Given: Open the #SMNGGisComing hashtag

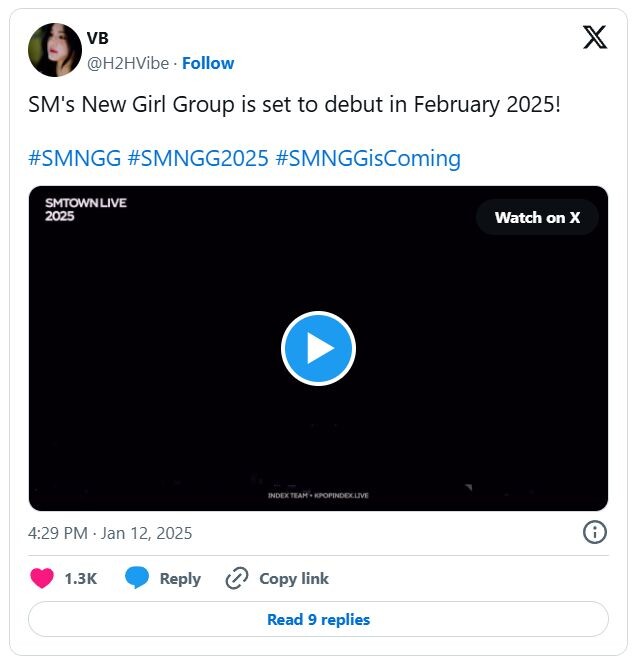Looking at the screenshot, I should 368,158.
